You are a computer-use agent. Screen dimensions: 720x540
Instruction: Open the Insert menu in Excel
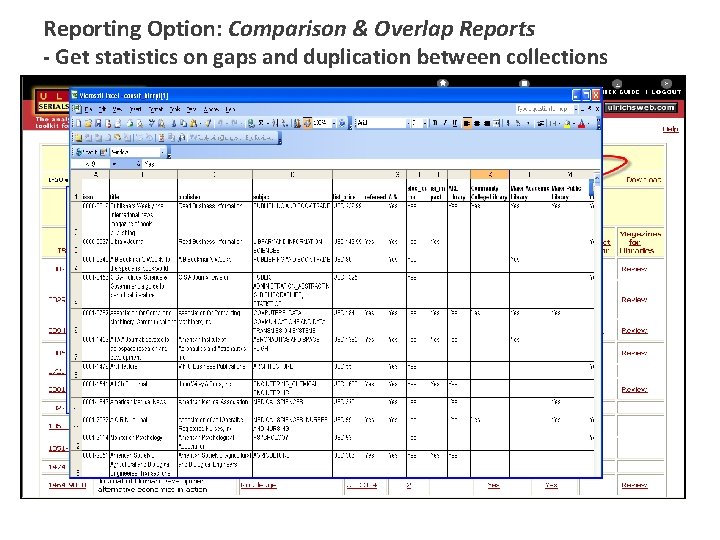point(135,109)
